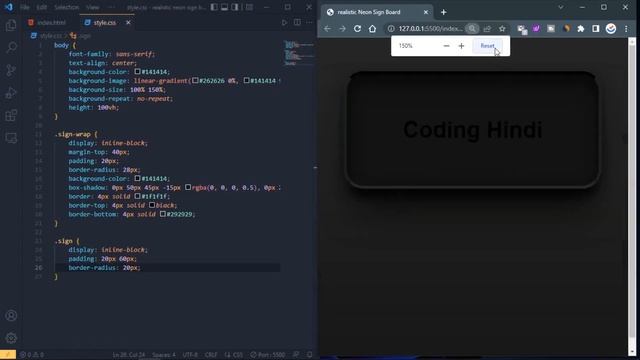Open the Edit menu in VS Code

coord(42,7)
